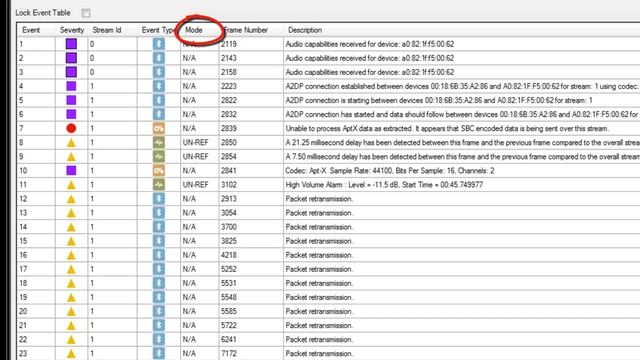The height and width of the screenshot is (360, 640).
Task: Select the 'Unable to process AptX data' description
Action: [x=447, y=129]
